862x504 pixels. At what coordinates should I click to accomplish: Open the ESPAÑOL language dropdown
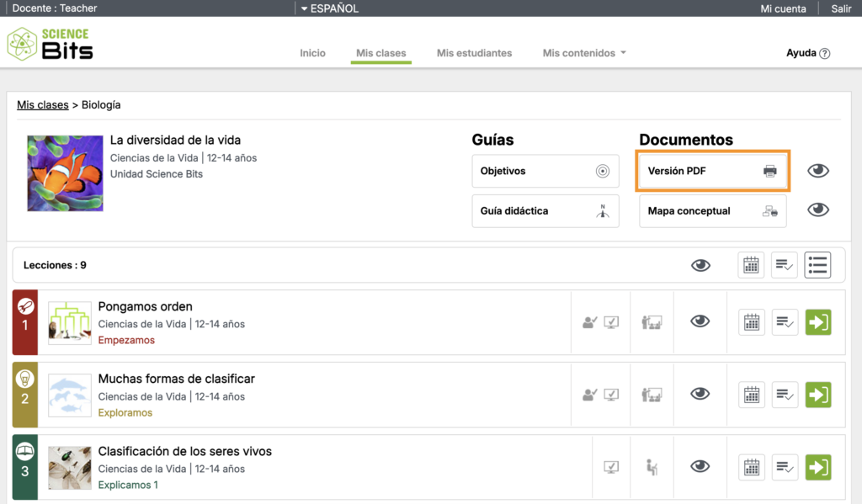click(x=327, y=8)
